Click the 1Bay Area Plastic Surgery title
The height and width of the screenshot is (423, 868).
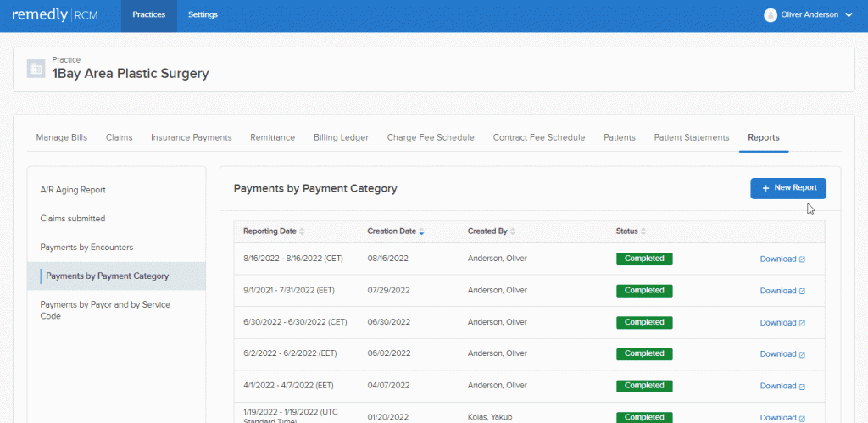[131, 74]
